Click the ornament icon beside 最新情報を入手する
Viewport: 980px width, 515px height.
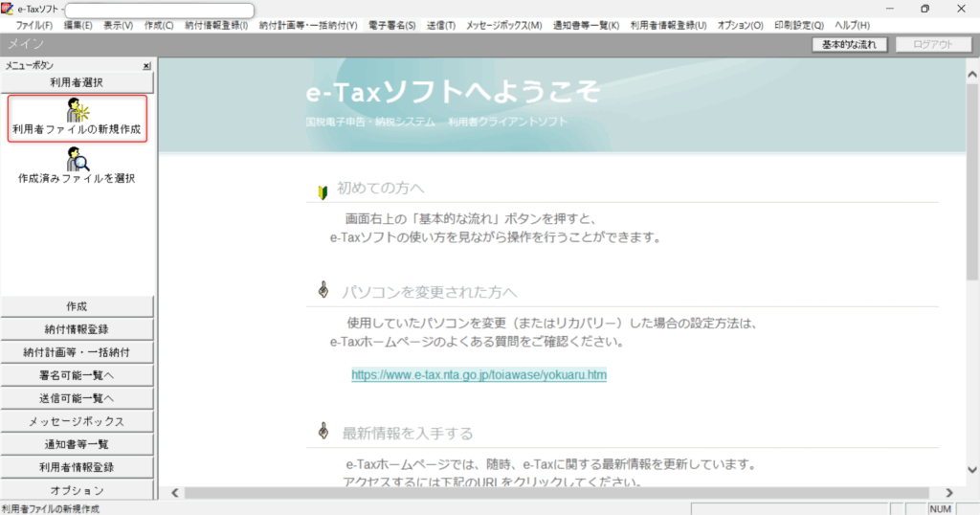pyautogui.click(x=323, y=430)
